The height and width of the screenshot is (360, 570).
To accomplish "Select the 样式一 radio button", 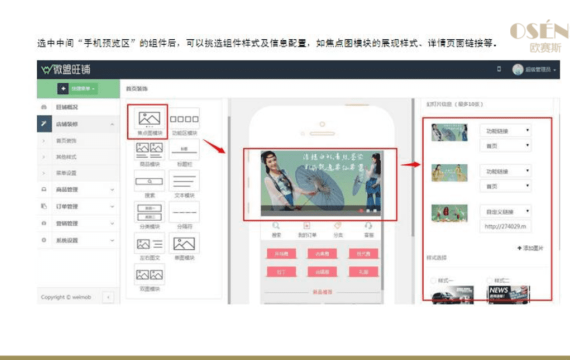I will [433, 280].
